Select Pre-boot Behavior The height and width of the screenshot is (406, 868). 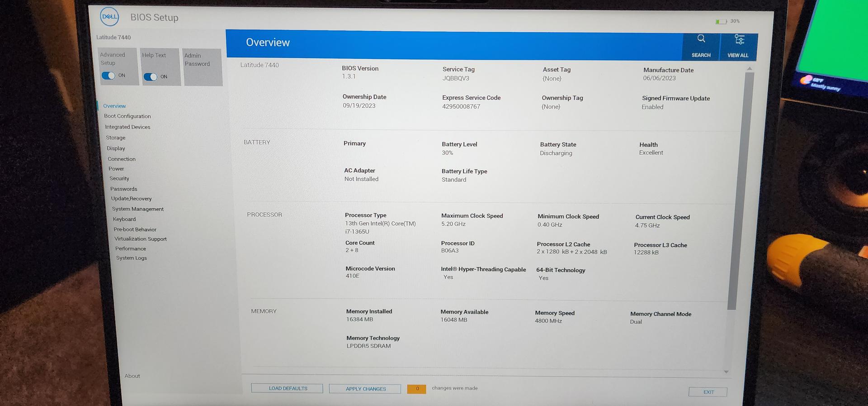(135, 229)
